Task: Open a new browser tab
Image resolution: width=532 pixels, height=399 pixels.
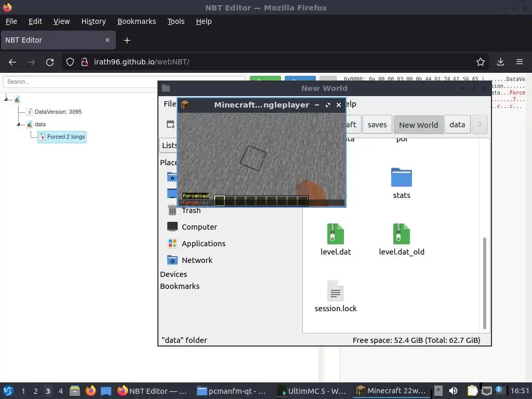Action: click(127, 41)
